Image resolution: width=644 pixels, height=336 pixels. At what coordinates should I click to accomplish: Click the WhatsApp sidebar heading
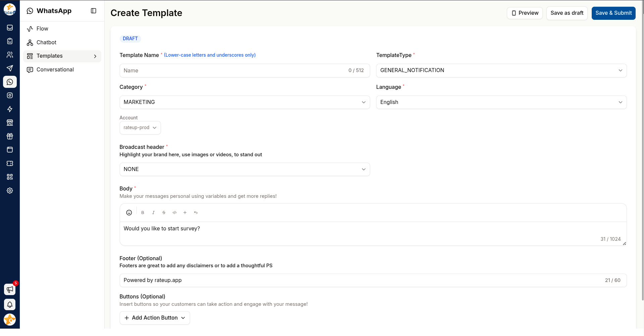54,11
